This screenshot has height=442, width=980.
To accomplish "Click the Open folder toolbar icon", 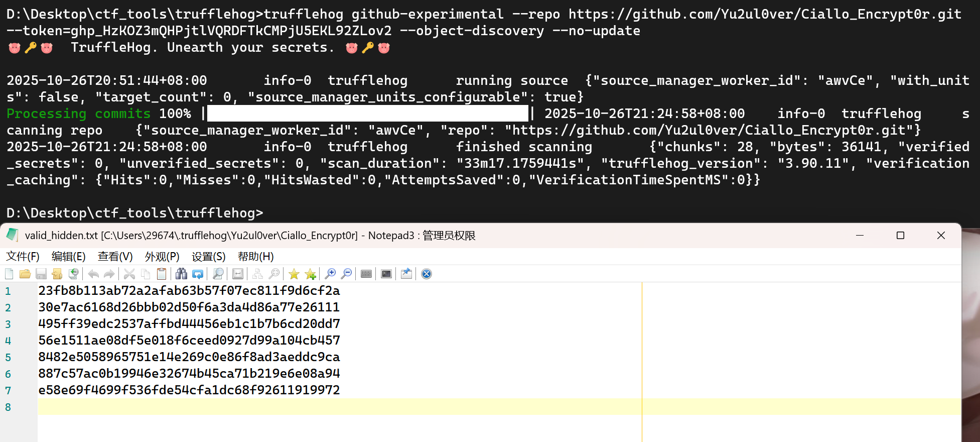I will 25,274.
